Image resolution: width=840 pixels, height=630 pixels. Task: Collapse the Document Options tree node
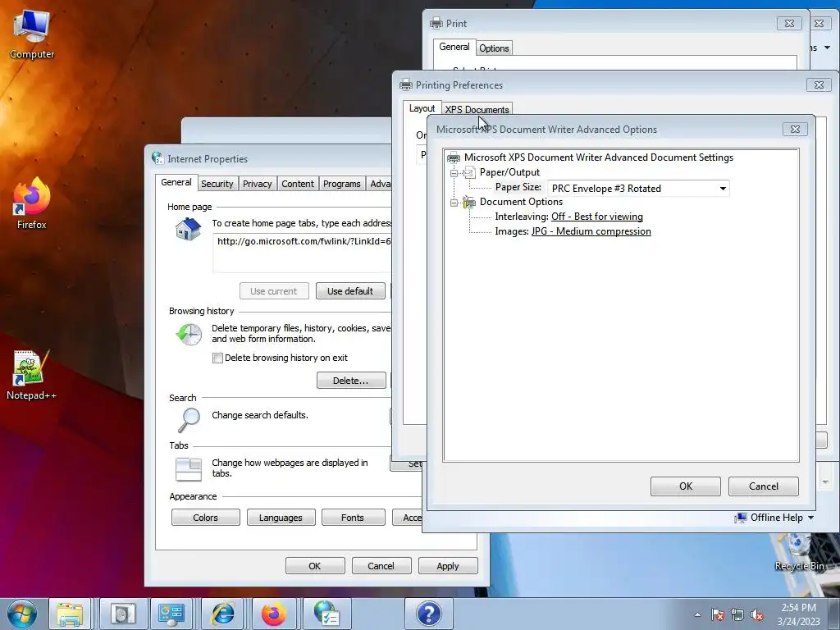[x=454, y=203]
